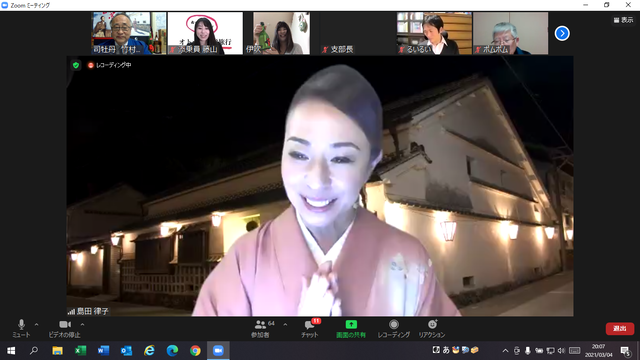Select the 司牡丹 竹村 participant thumbnail
The height and width of the screenshot is (360, 640).
click(x=129, y=33)
